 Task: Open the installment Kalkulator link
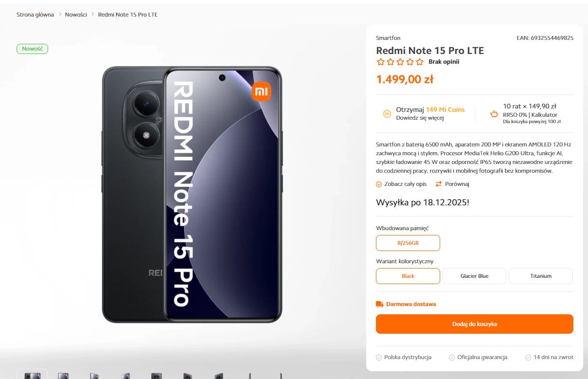[x=544, y=115]
